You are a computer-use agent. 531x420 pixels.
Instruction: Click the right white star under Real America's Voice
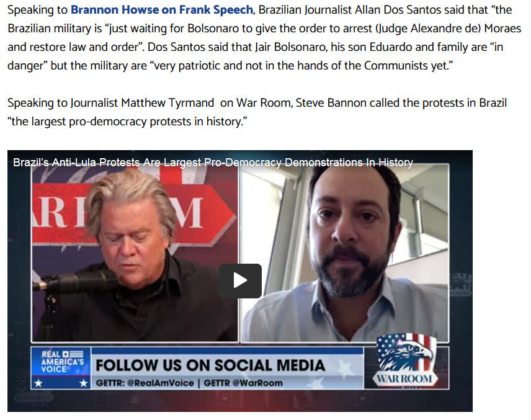(x=83, y=383)
